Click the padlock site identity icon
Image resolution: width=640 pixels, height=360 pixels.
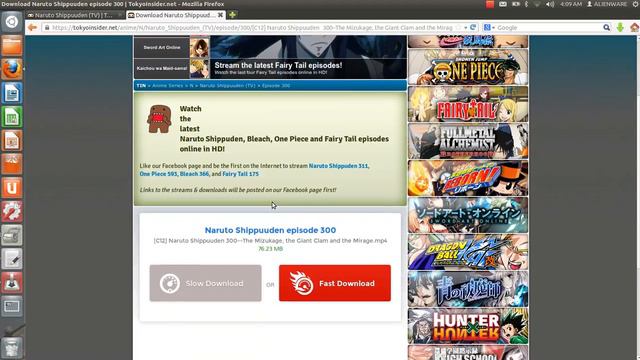(47, 27)
